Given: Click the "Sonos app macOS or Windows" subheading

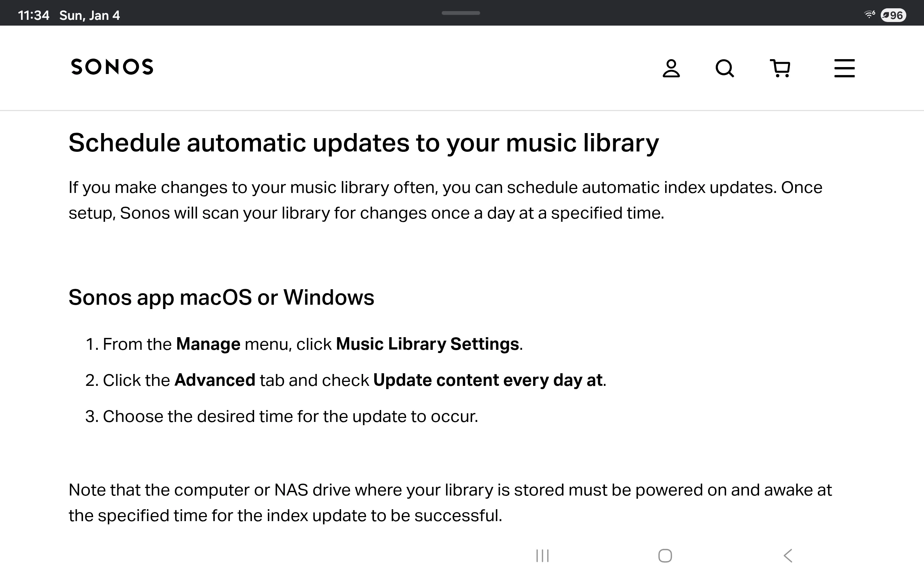Looking at the screenshot, I should click(x=222, y=297).
